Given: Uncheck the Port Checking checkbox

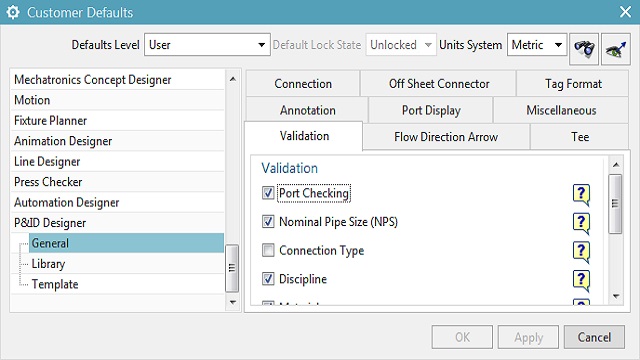Looking at the screenshot, I should [x=268, y=193].
